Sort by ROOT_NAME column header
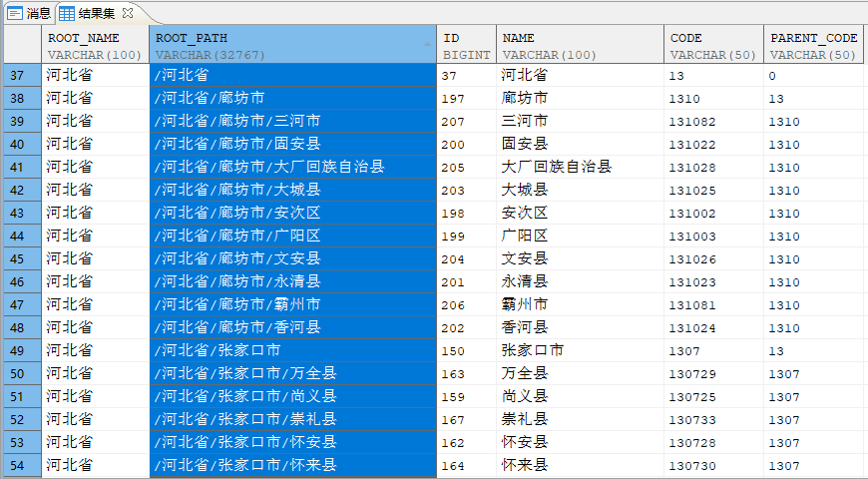The height and width of the screenshot is (479, 868). pyautogui.click(x=95, y=46)
